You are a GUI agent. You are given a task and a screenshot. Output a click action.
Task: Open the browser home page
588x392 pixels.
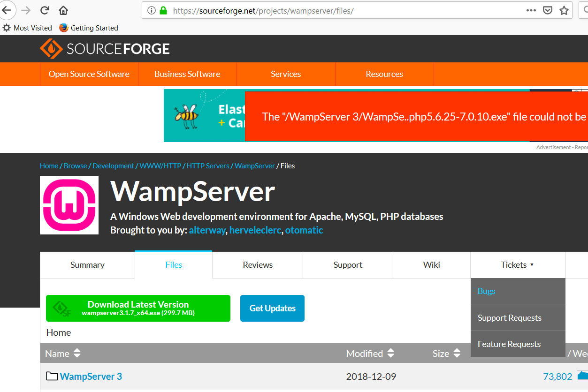(x=63, y=10)
